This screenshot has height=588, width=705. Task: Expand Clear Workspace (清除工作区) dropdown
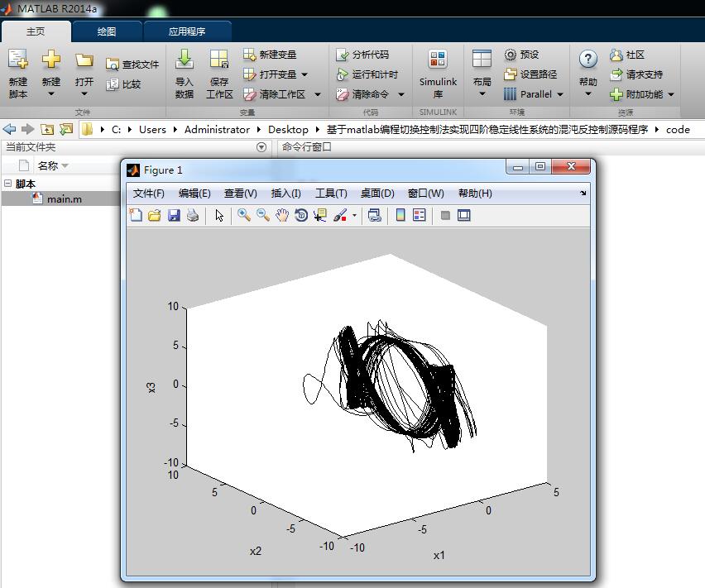click(318, 94)
